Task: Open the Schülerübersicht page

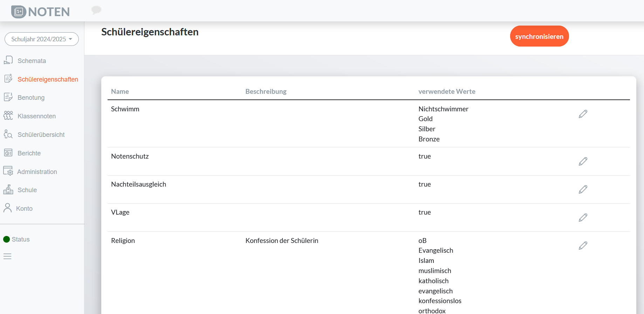Action: pyautogui.click(x=41, y=135)
